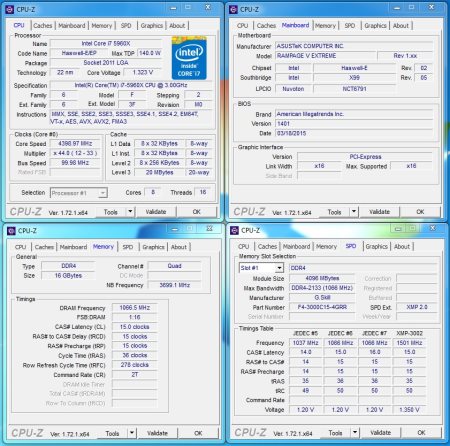Click the Core Speed value '4398.97 MHz'
Image resolution: width=450 pixels, height=446 pixels.
75,144
